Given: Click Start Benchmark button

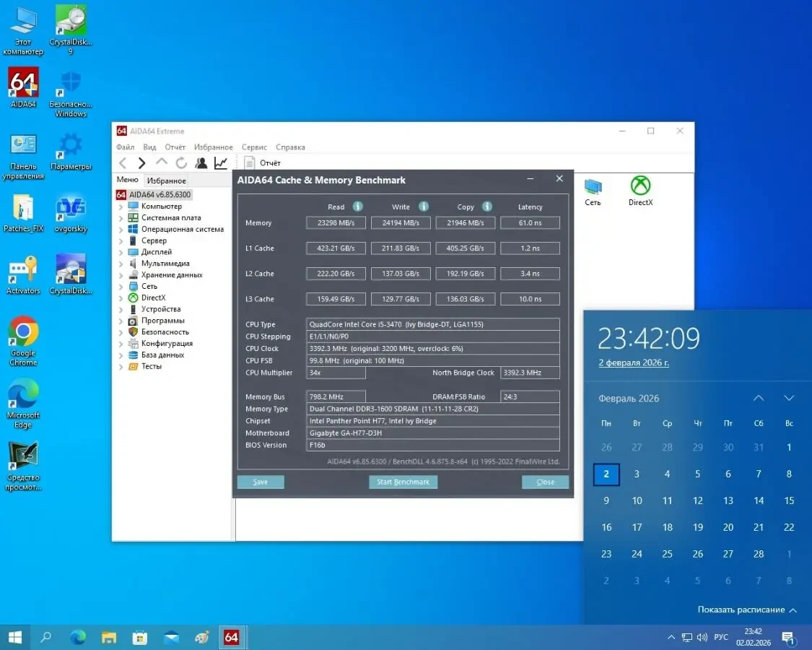Looking at the screenshot, I should 403,482.
